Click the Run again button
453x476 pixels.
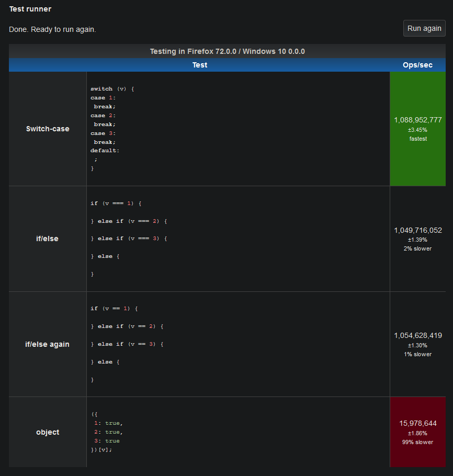[424, 28]
